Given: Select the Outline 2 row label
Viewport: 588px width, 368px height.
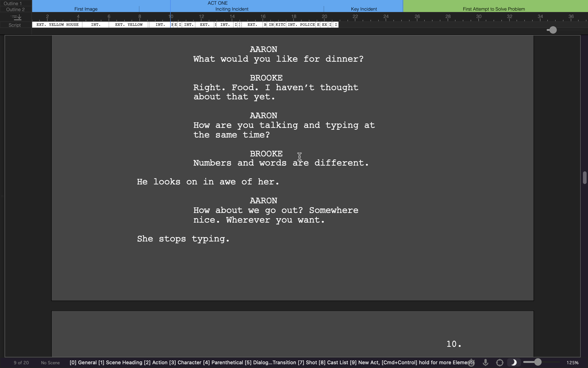Looking at the screenshot, I should 15,9.
